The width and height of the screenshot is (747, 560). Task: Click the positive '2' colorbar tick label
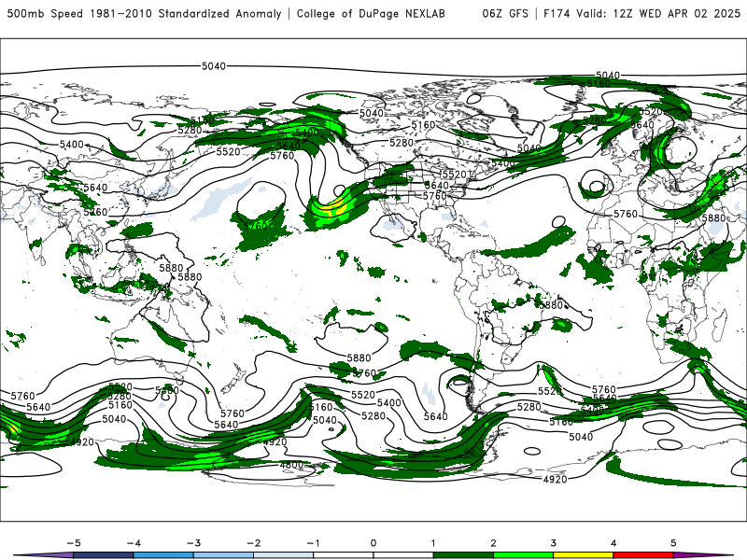pos(494,543)
